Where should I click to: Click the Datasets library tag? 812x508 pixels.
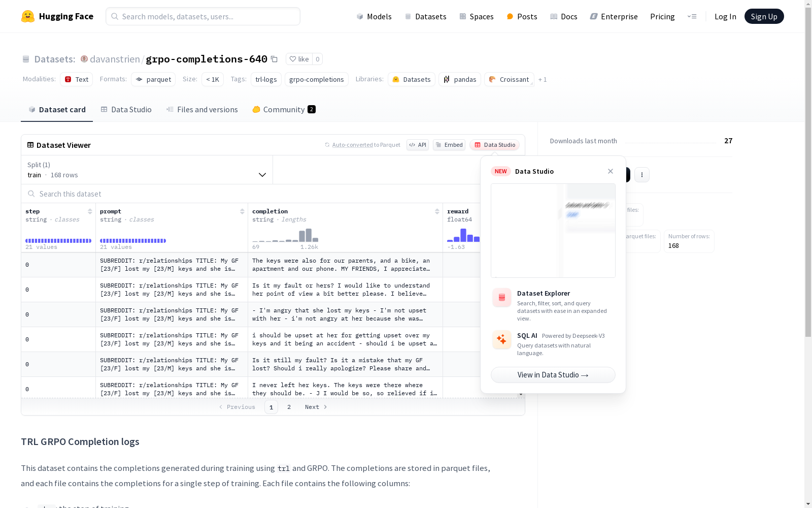pyautogui.click(x=412, y=79)
